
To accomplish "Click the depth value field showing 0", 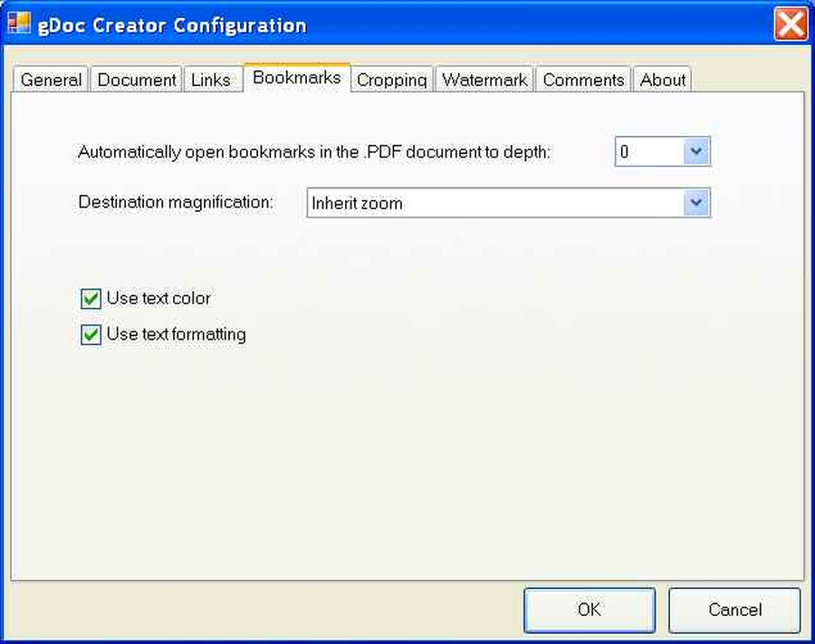I will [x=649, y=151].
